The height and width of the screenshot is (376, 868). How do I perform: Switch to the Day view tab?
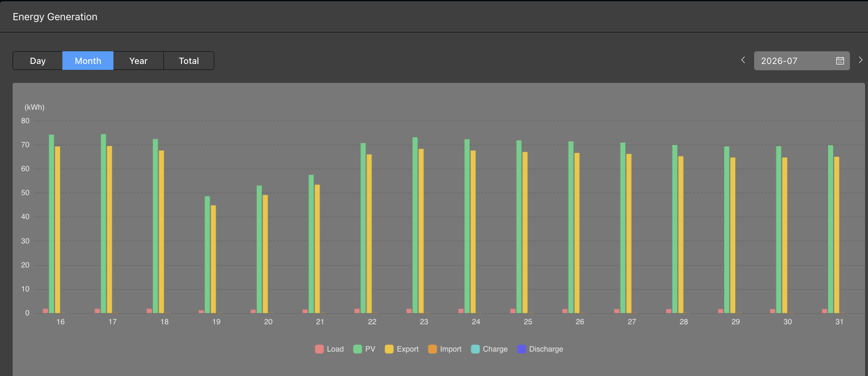tap(38, 61)
